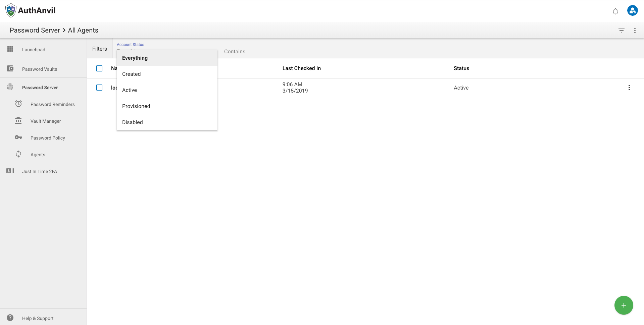Viewport: 644px width, 325px height.
Task: Open the agent row actions menu
Action: pyautogui.click(x=629, y=88)
